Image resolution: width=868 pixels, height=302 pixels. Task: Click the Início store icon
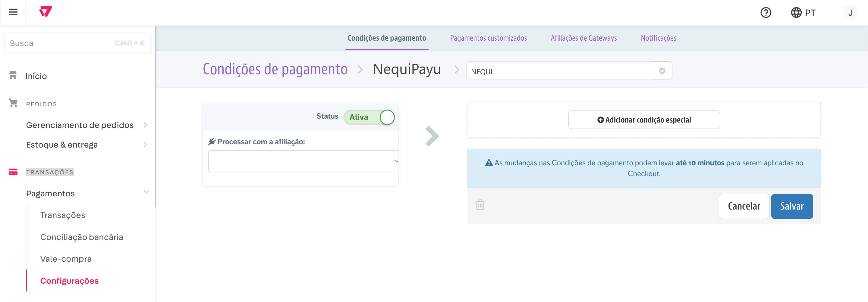pyautogui.click(x=13, y=75)
